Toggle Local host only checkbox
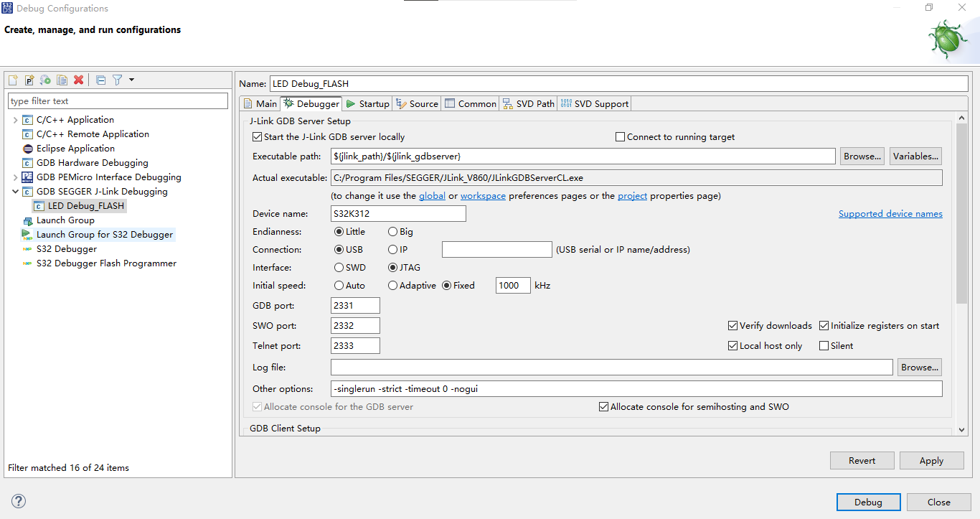Viewport: 980px width, 519px height. coord(733,346)
